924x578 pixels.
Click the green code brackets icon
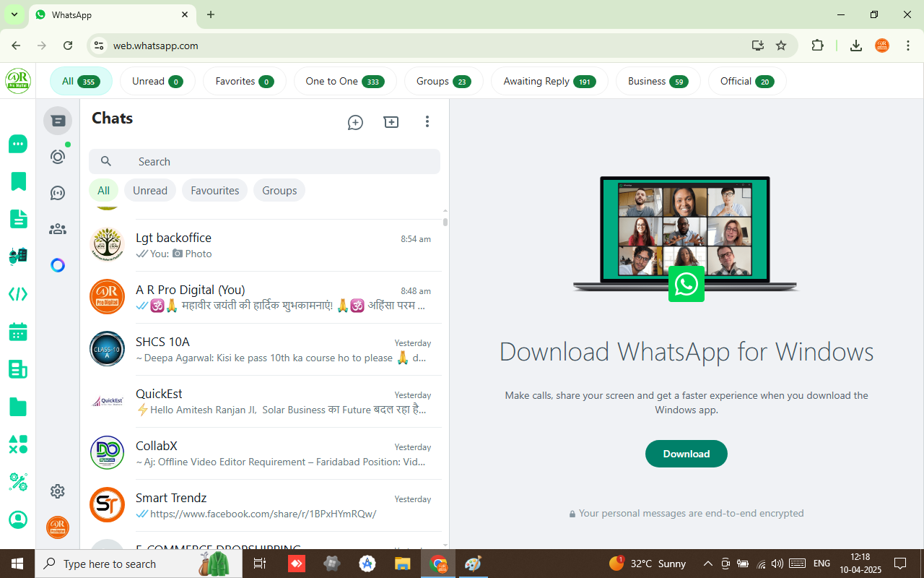18,294
